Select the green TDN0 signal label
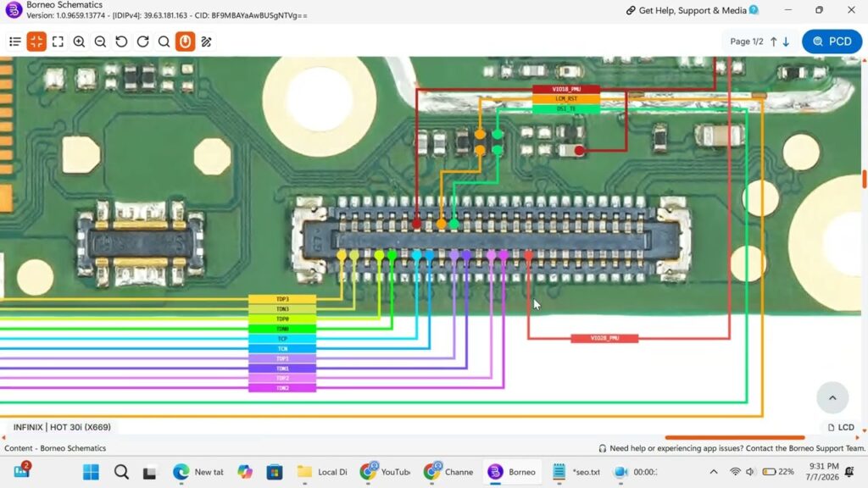The image size is (868, 488). pyautogui.click(x=282, y=330)
